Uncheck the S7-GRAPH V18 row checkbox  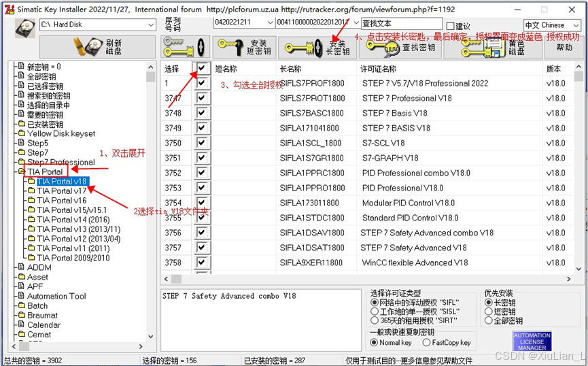202,158
